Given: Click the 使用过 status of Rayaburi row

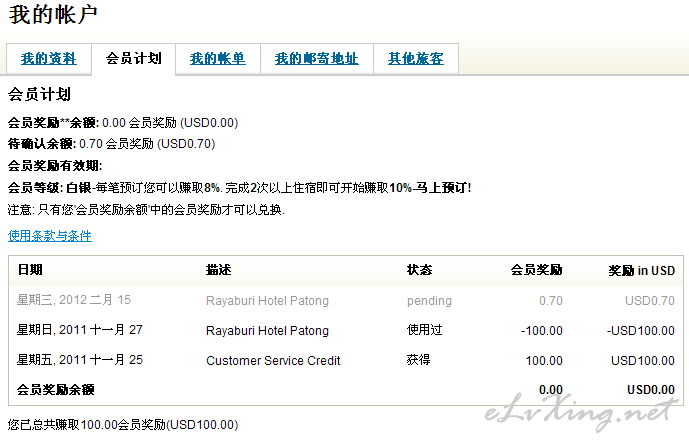Looking at the screenshot, I should (x=424, y=330).
